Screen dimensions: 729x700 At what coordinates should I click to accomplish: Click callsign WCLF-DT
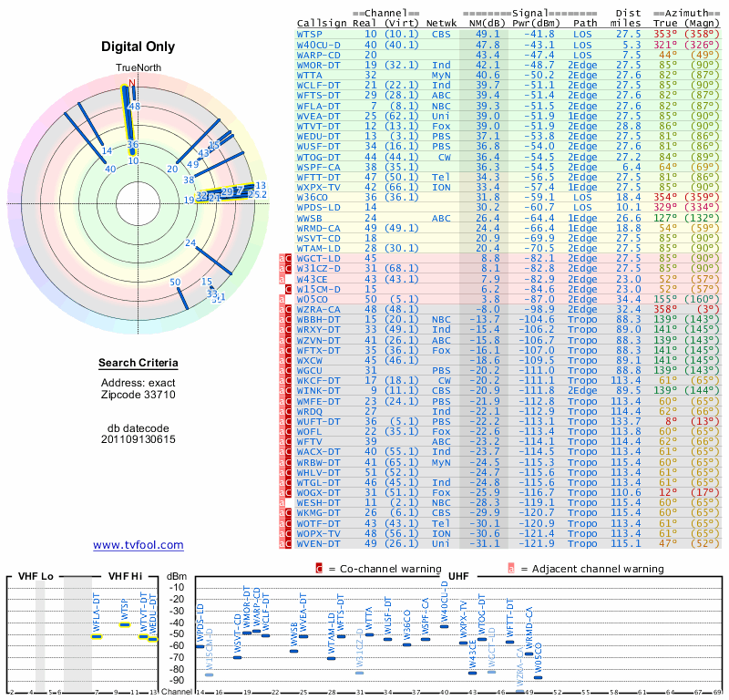(x=318, y=85)
